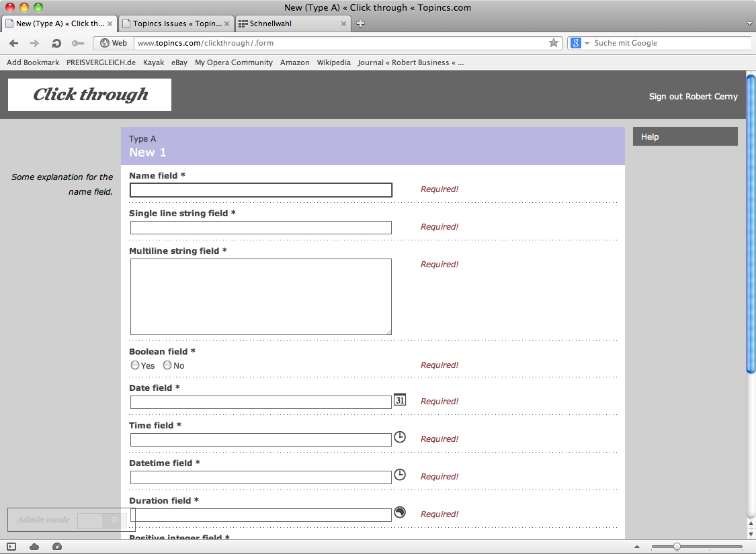Switch to the Topincs Issues tab
This screenshot has height=554, width=756.
coord(177,24)
